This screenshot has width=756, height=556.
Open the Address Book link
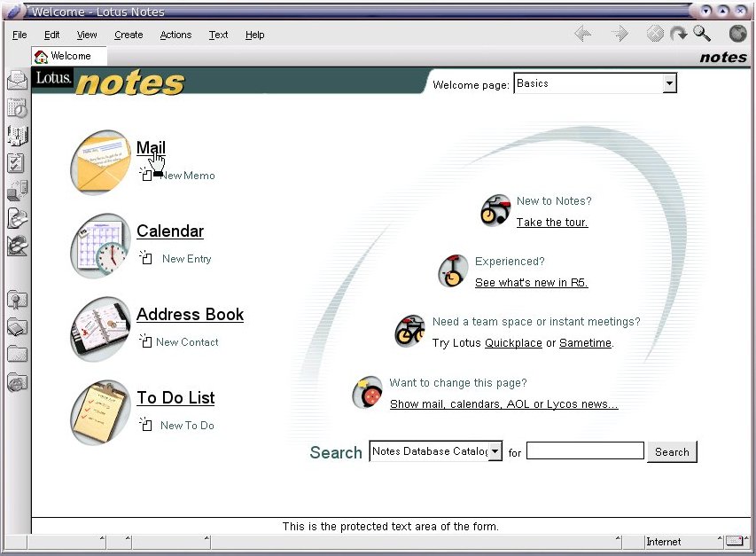pyautogui.click(x=190, y=315)
